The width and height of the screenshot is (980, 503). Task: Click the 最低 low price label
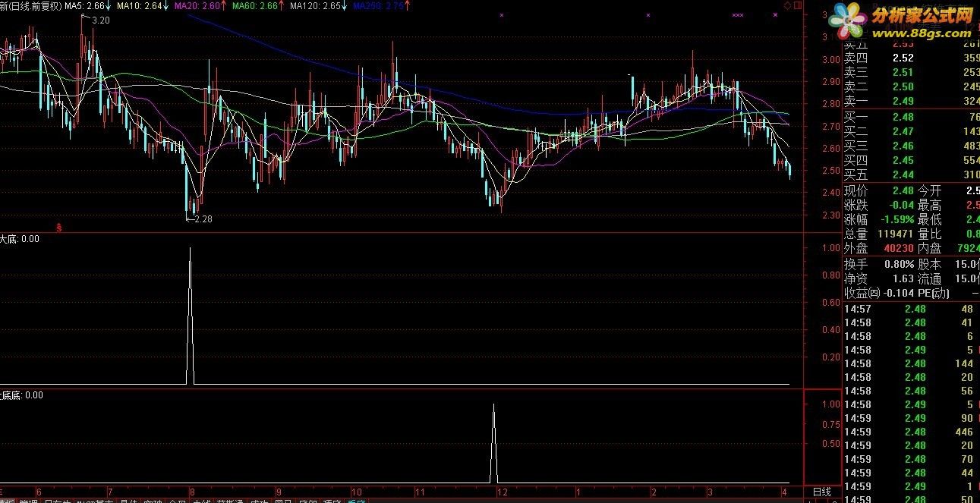[929, 220]
